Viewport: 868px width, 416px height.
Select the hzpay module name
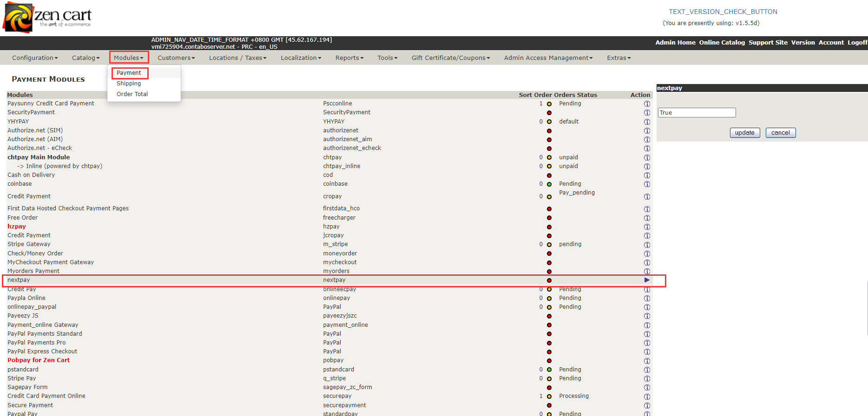[x=17, y=227]
